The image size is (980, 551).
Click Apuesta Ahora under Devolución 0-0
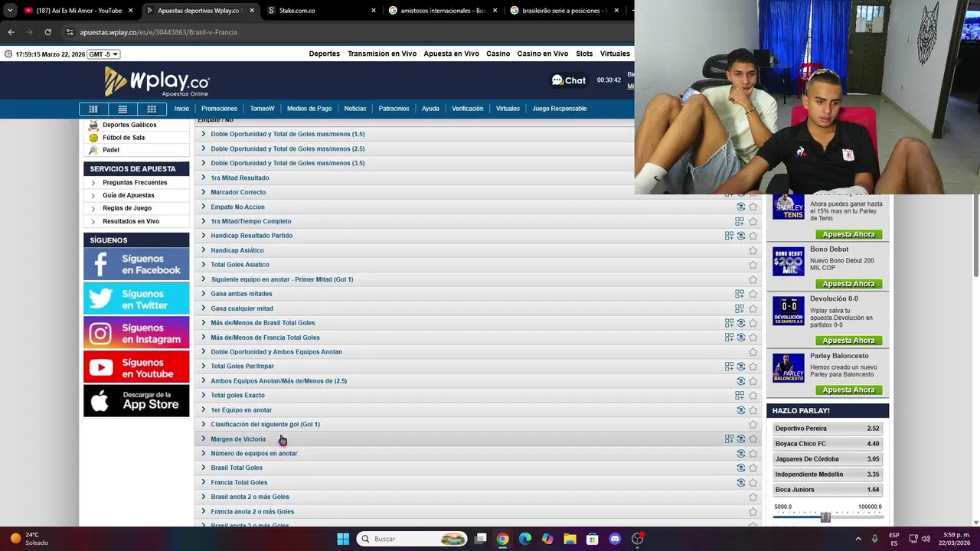pos(848,341)
